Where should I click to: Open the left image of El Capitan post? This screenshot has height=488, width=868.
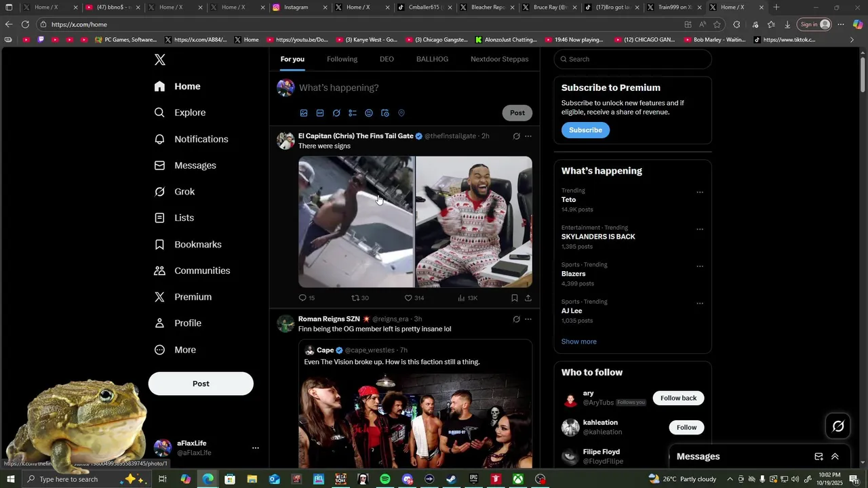point(356,222)
